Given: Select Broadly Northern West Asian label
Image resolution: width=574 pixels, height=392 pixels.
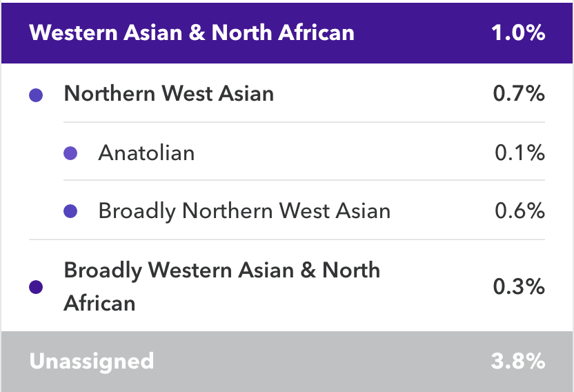Looking at the screenshot, I should (244, 211).
